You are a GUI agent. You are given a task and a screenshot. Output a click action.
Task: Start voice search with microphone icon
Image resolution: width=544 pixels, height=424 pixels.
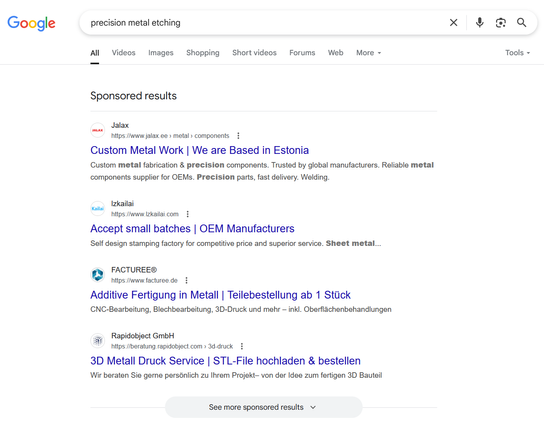tap(479, 23)
